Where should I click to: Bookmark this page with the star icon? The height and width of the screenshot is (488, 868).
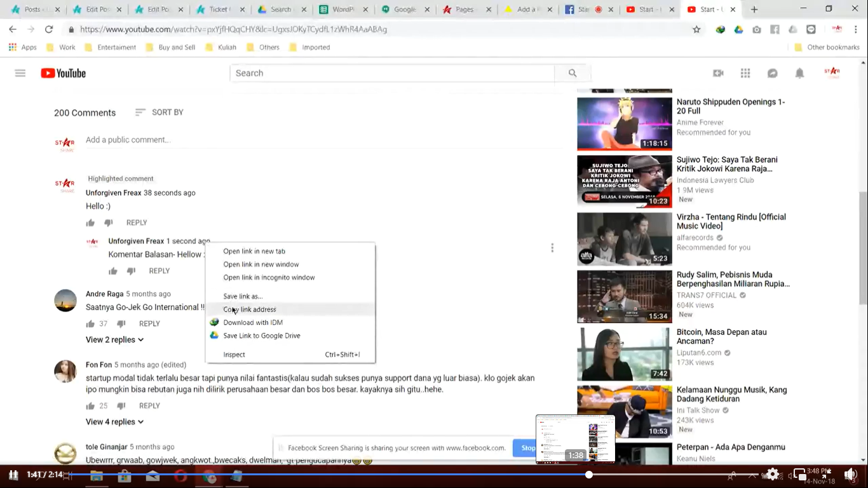pos(696,29)
